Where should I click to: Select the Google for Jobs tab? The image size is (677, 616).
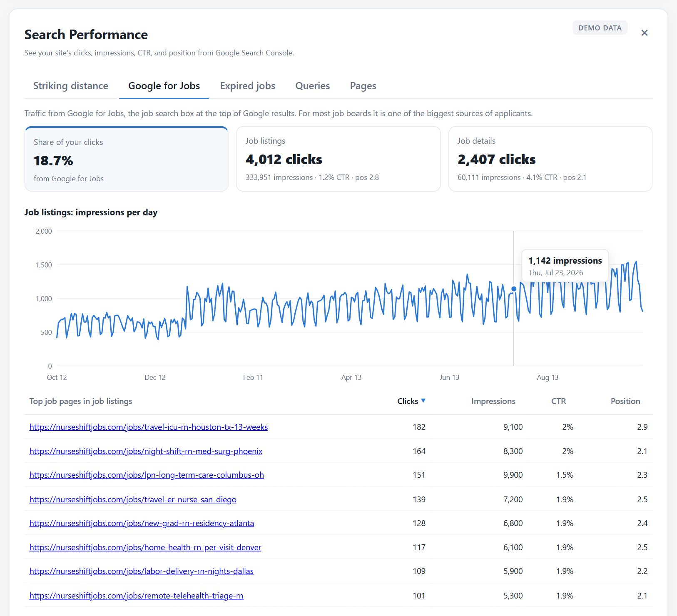click(164, 86)
